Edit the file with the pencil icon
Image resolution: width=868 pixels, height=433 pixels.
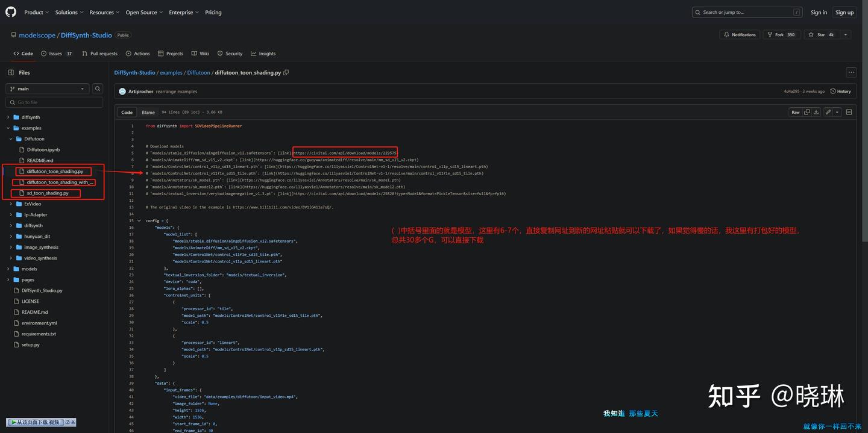tap(828, 112)
